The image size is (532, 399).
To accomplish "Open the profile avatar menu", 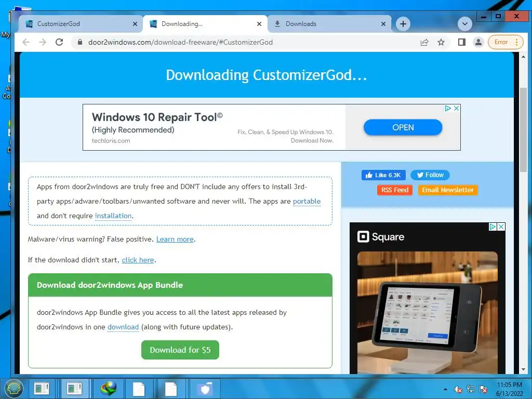I will (478, 42).
